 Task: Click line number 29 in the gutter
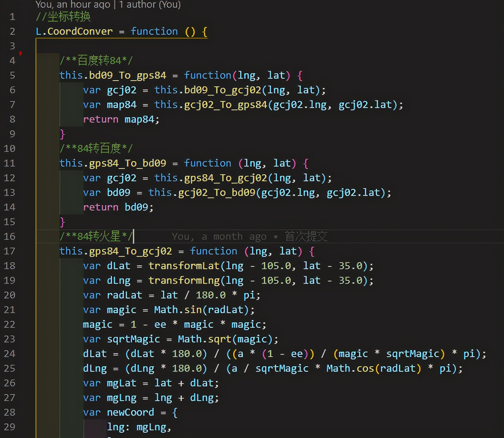click(10, 427)
